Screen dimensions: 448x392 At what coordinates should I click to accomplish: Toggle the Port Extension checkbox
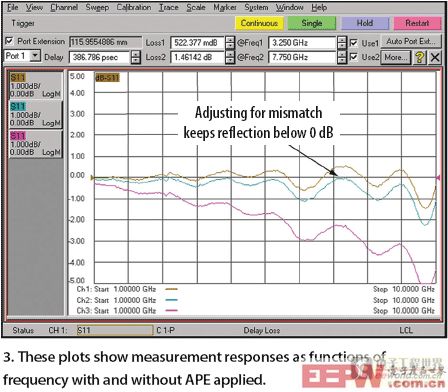click(x=9, y=41)
